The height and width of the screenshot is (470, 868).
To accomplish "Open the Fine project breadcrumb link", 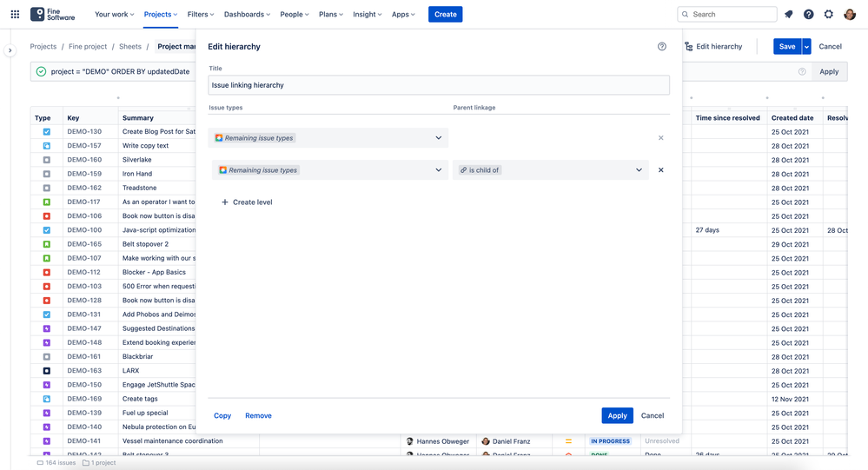I will tap(88, 47).
